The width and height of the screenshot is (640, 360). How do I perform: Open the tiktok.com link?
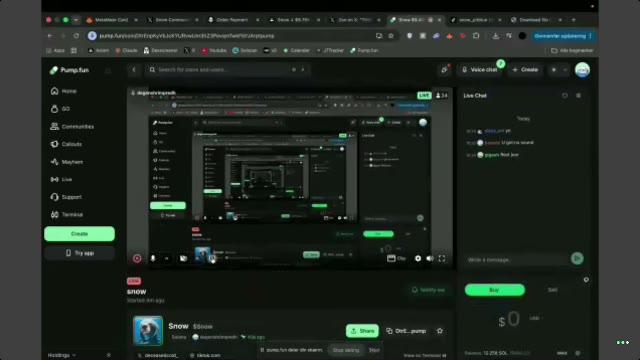[205, 356]
